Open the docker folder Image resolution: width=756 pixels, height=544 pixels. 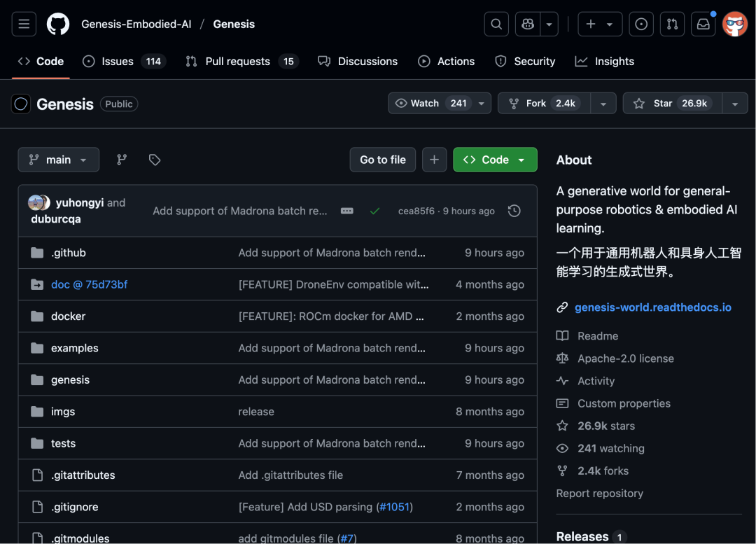68,316
